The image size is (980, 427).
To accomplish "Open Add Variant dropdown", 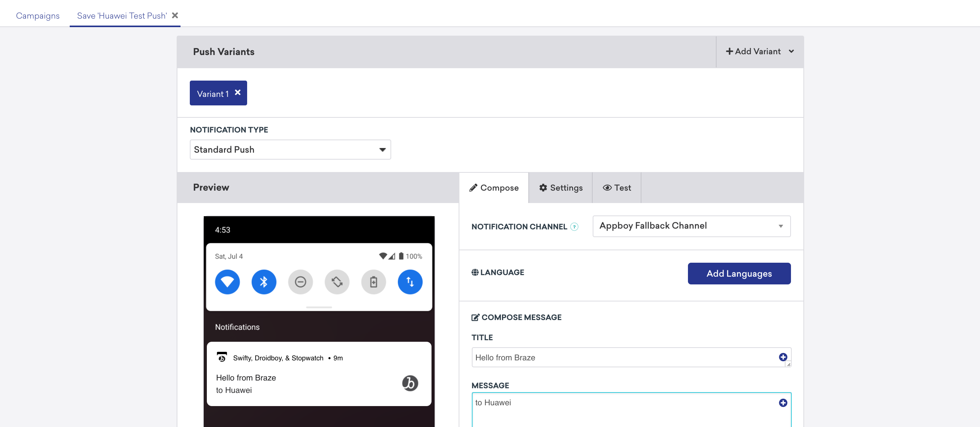I will pyautogui.click(x=760, y=52).
